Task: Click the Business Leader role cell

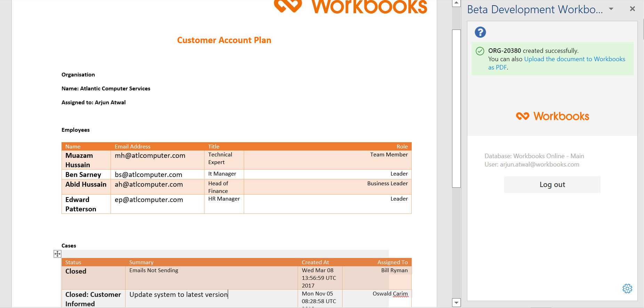Action: tap(328, 187)
